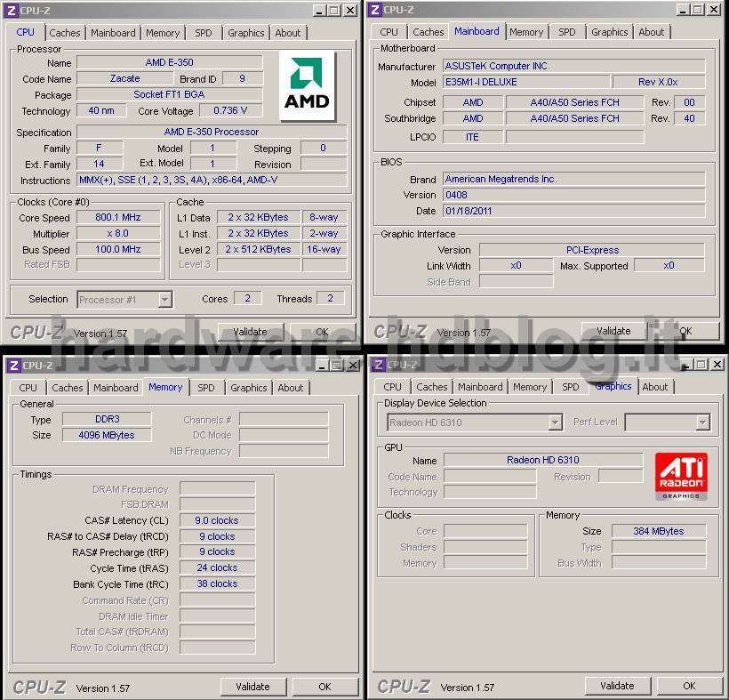Click the Core Voltage value '0.736 V'

pyautogui.click(x=230, y=110)
